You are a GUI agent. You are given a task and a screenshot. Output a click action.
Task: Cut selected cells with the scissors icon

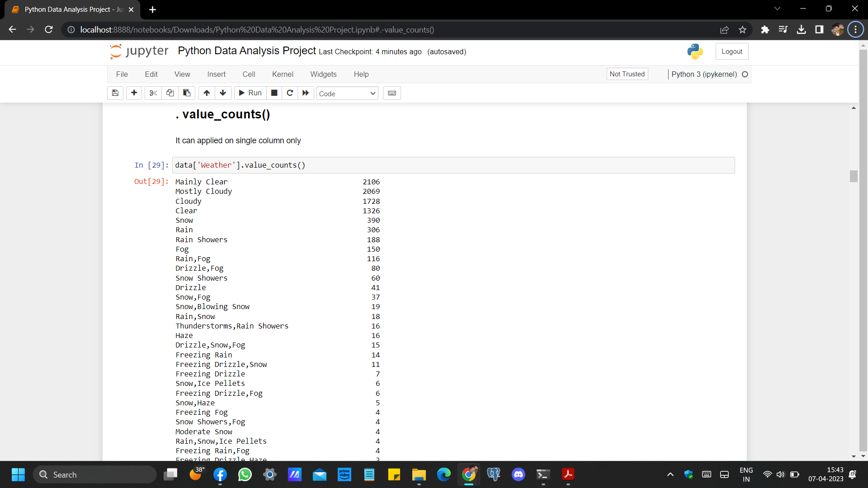coord(153,93)
